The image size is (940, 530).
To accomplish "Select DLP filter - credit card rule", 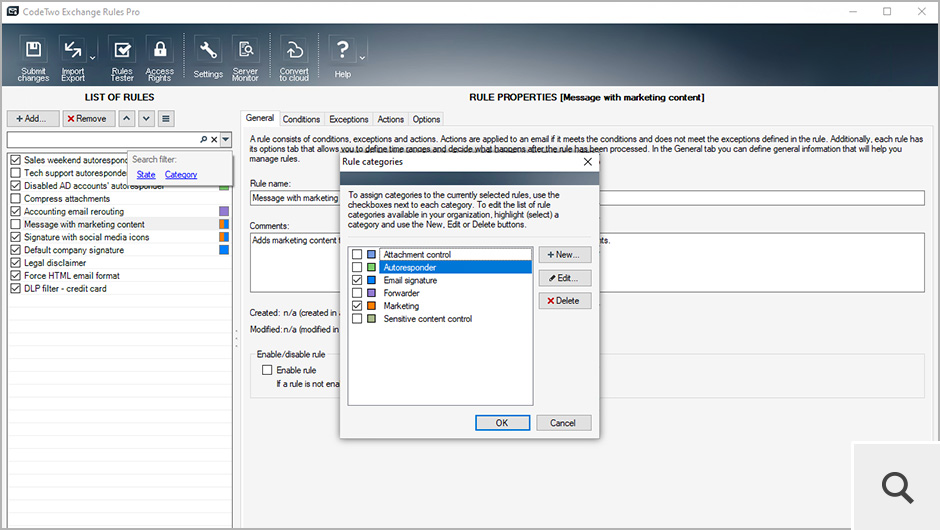I will coord(65,288).
